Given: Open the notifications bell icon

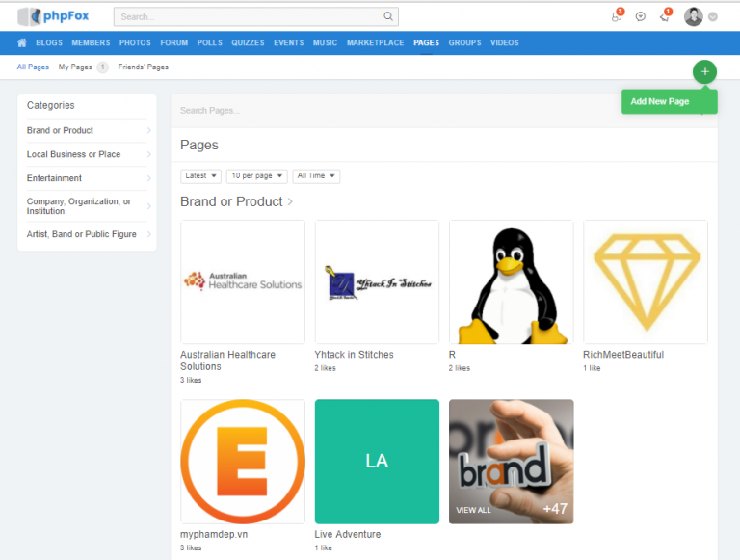Looking at the screenshot, I should tap(665, 16).
